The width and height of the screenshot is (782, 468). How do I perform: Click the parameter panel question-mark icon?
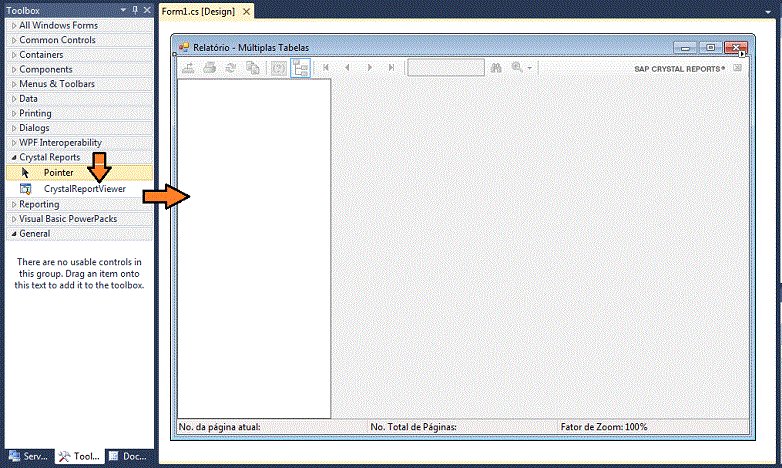point(278,68)
